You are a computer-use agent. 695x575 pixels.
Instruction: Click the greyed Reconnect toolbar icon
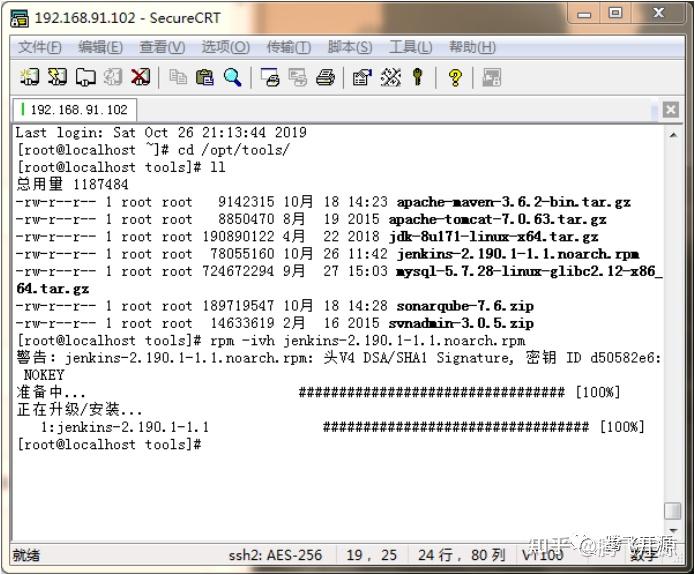113,77
